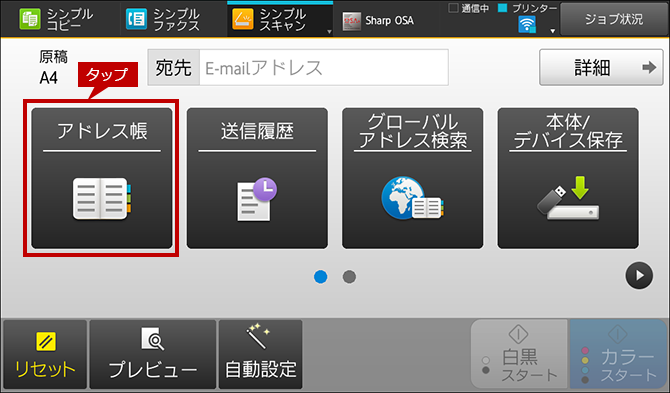Select 本体/デバイス保存 USB save icon
The width and height of the screenshot is (670, 393).
[568, 198]
